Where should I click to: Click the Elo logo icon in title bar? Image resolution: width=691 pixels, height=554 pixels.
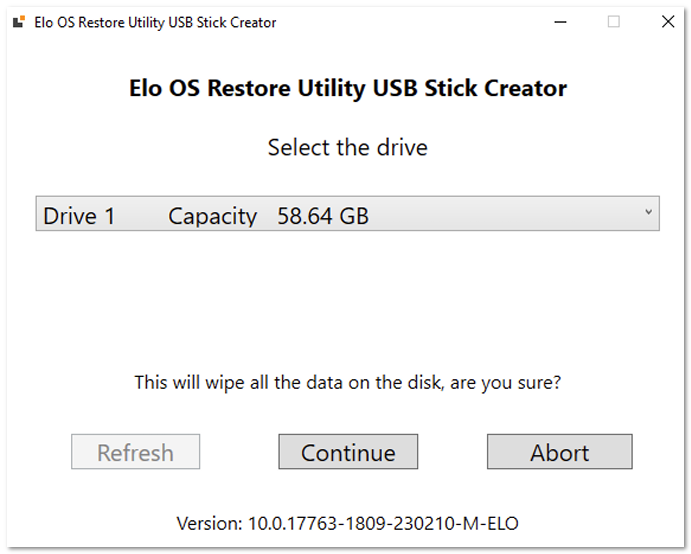(x=19, y=22)
